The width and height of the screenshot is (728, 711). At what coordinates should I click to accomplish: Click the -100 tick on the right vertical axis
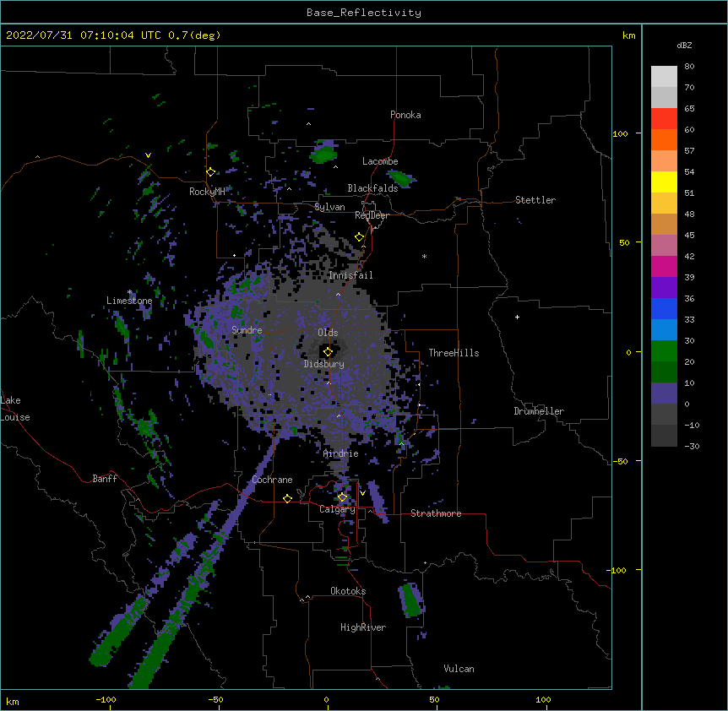click(617, 570)
